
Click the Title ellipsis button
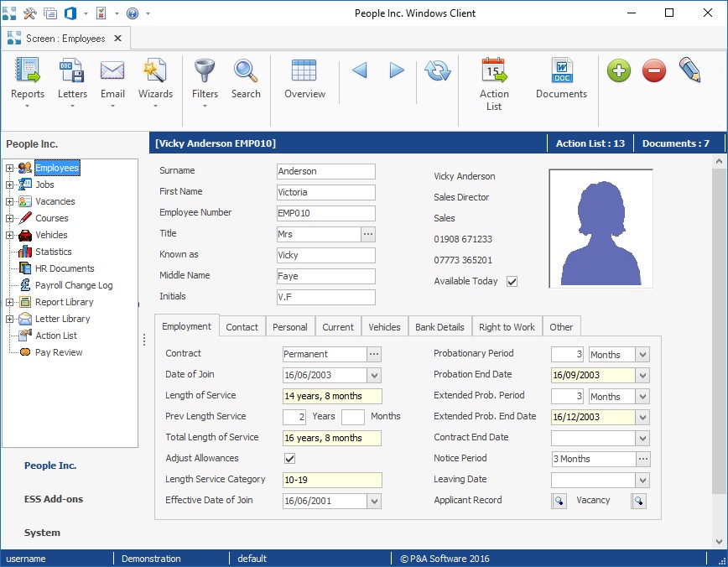click(x=368, y=234)
